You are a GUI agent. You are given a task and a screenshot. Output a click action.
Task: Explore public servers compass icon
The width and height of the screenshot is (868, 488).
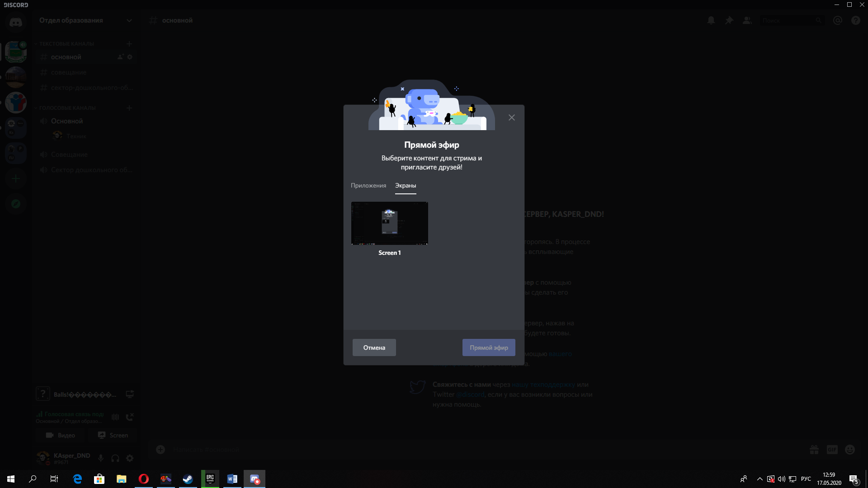(x=16, y=204)
